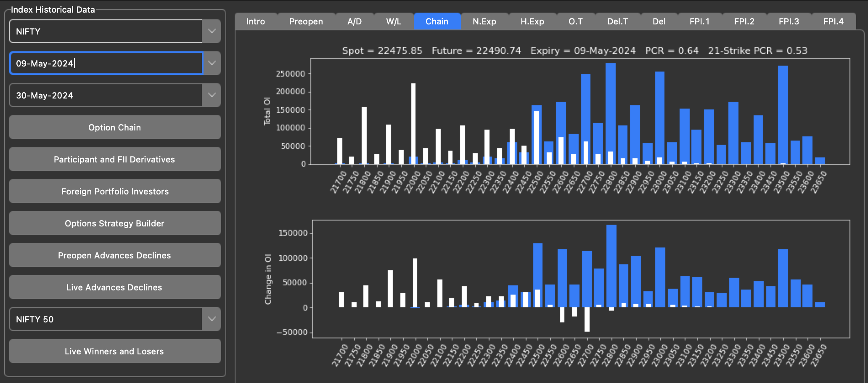Open the Del.T tab
The height and width of the screenshot is (383, 868).
[618, 21]
